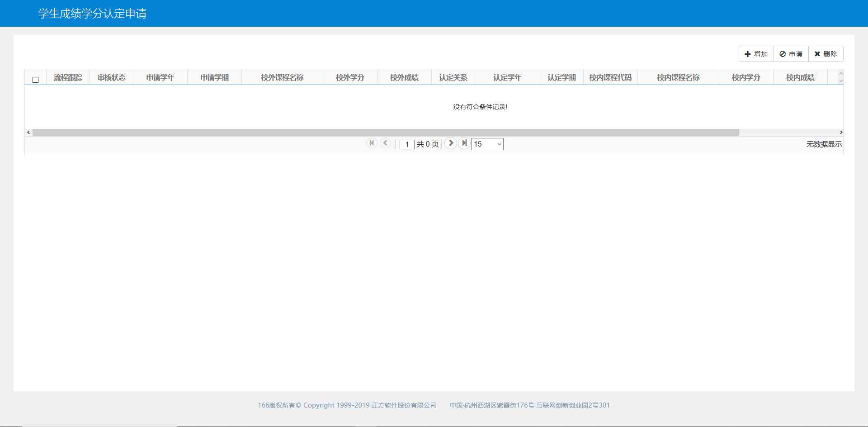Image resolution: width=868 pixels, height=427 pixels.
Task: Go to first page icon
Action: point(372,143)
